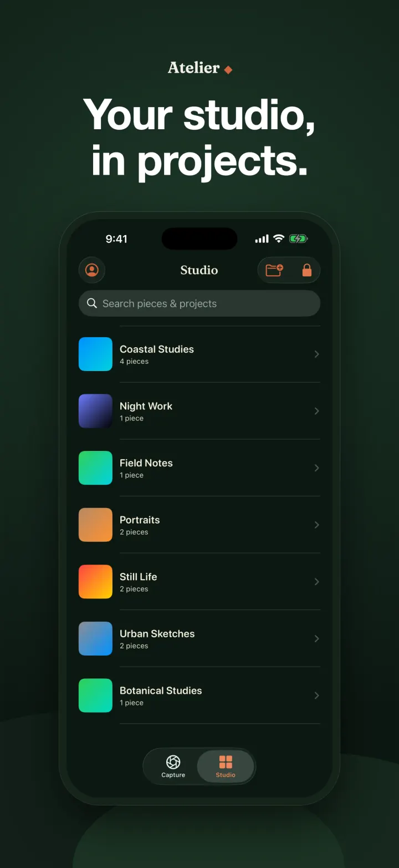Tap the search magnifier icon
Image resolution: width=399 pixels, height=868 pixels.
[x=92, y=303]
